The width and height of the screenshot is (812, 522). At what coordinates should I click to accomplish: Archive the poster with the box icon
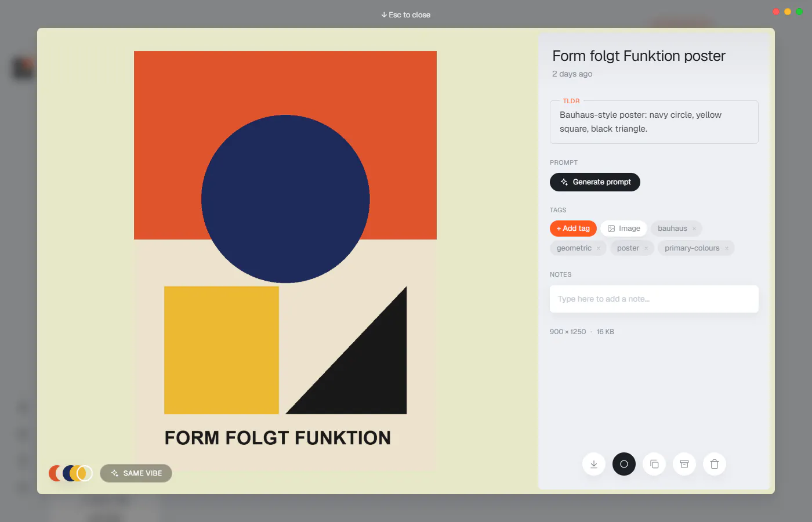coord(684,464)
